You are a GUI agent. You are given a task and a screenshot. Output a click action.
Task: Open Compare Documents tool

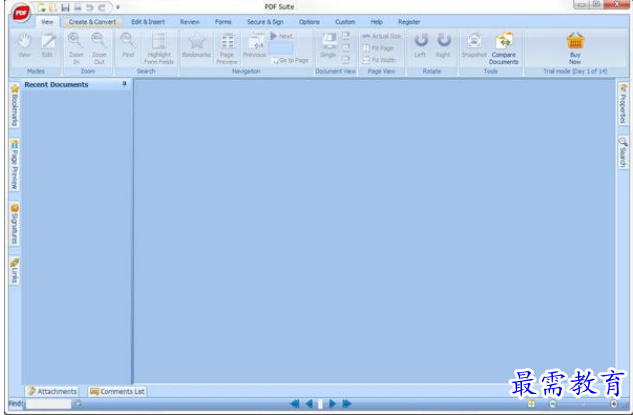pos(503,48)
